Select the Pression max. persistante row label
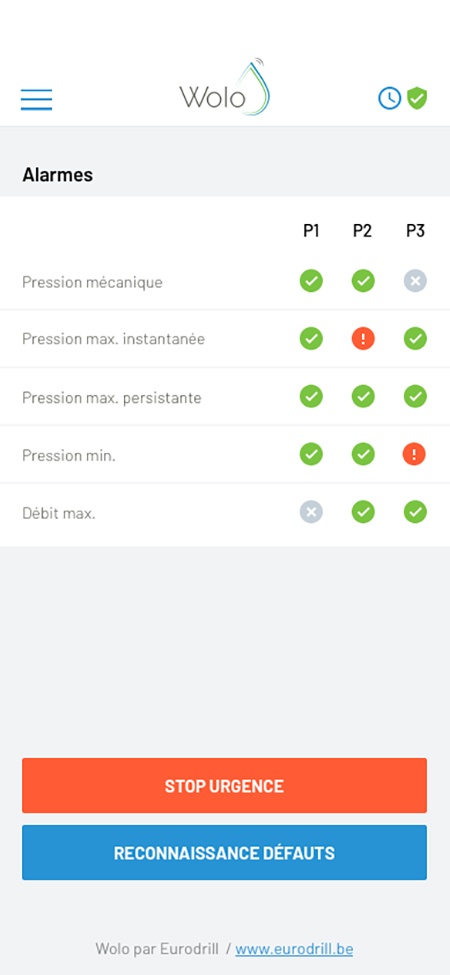 point(112,397)
